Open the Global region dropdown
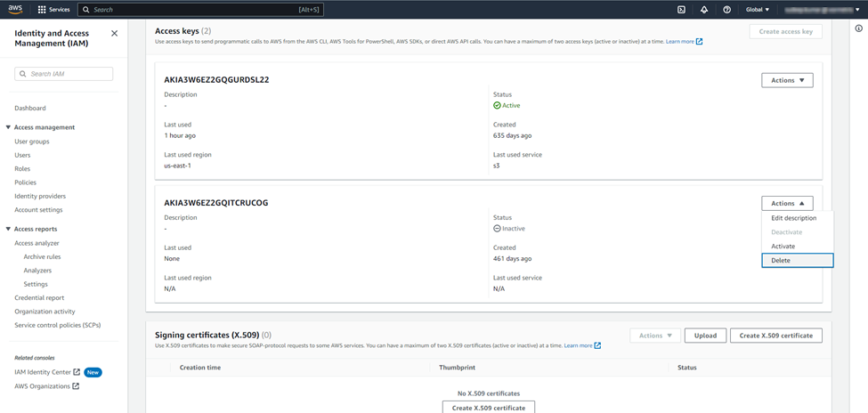 [758, 10]
